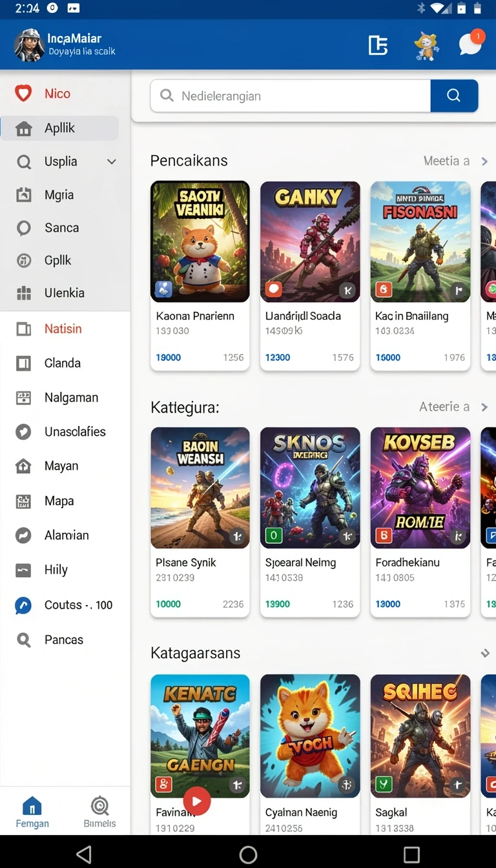The width and height of the screenshot is (496, 868).
Task: Click the Alamian trend icon
Action: pos(24,535)
